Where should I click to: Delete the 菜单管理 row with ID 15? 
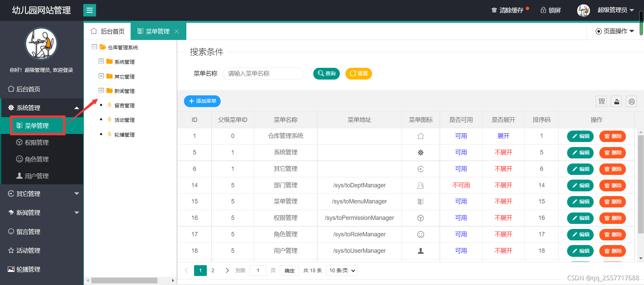coord(613,202)
